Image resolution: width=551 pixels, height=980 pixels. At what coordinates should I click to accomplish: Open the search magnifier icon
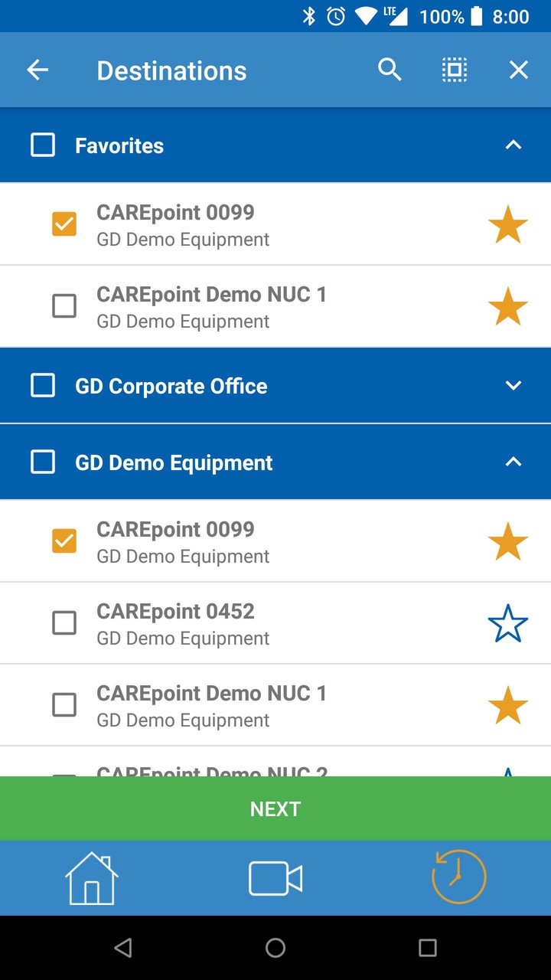(x=390, y=70)
